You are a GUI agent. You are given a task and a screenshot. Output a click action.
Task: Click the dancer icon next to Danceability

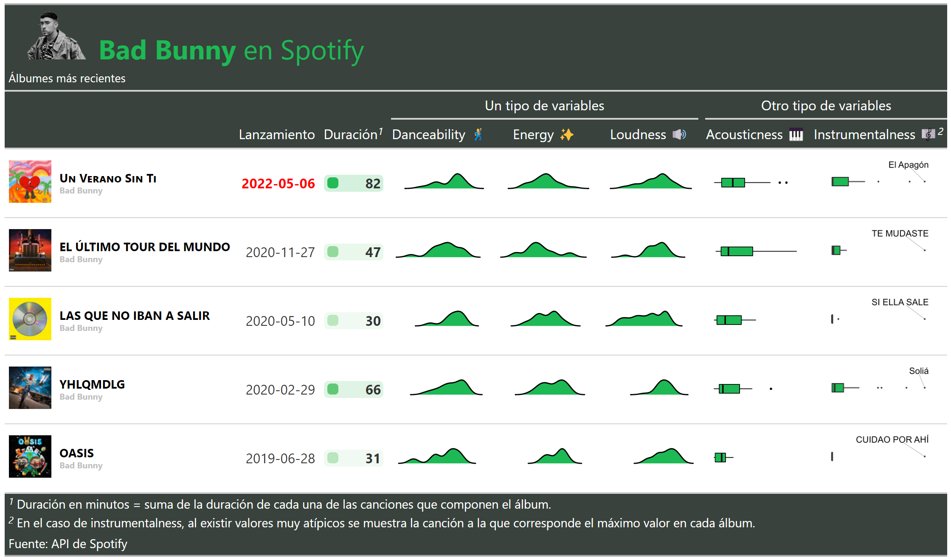[x=478, y=134]
